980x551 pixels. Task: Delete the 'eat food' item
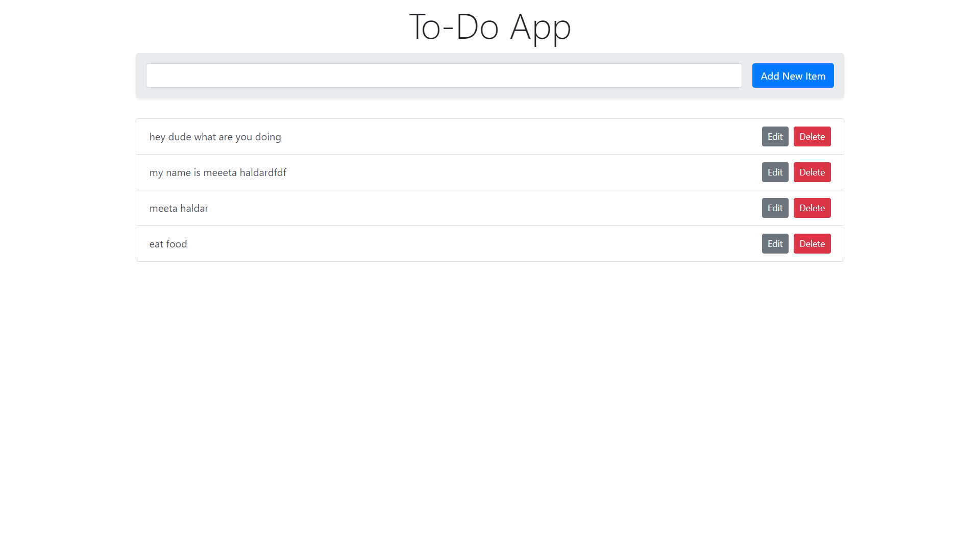pos(812,244)
